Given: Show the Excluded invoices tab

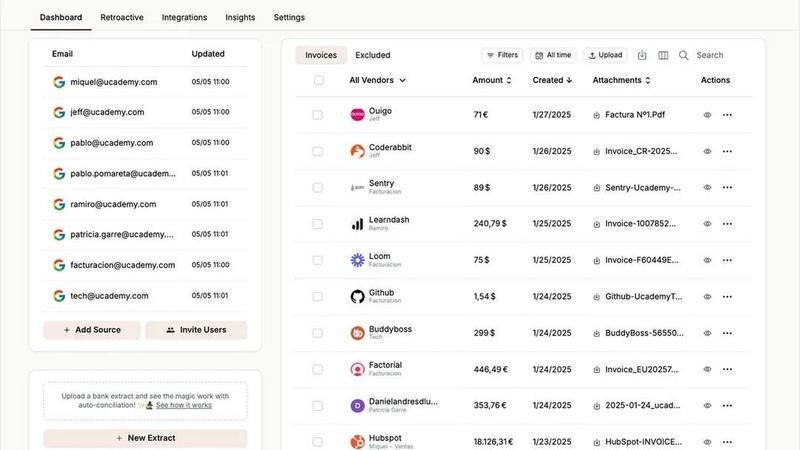Looking at the screenshot, I should point(372,55).
